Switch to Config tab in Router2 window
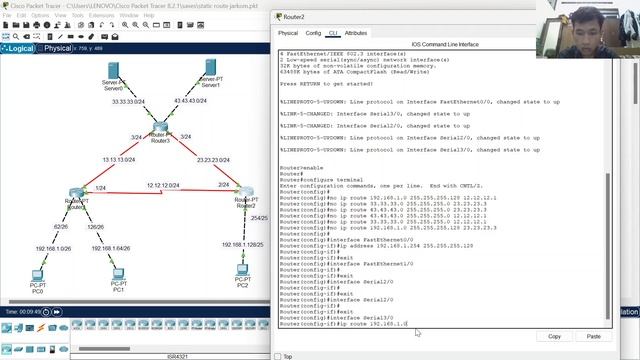640x360 pixels. (313, 33)
